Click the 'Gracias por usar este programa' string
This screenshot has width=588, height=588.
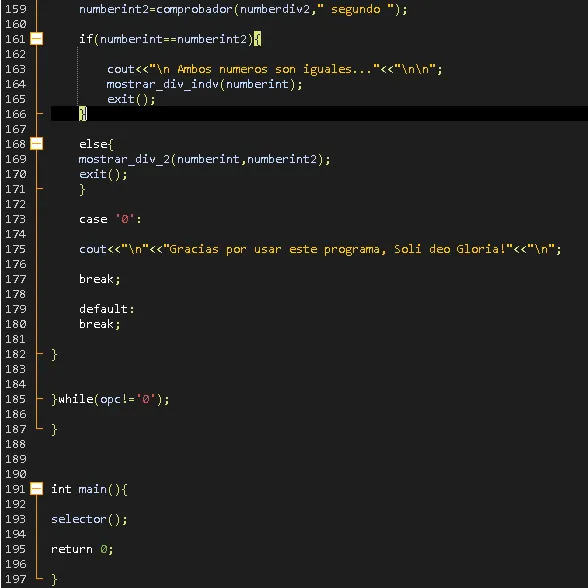[x=338, y=249]
